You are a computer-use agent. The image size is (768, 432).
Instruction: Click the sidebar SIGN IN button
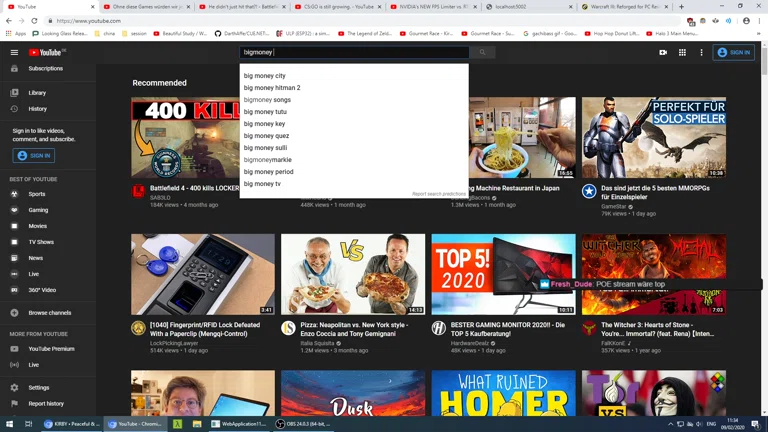[x=34, y=156]
